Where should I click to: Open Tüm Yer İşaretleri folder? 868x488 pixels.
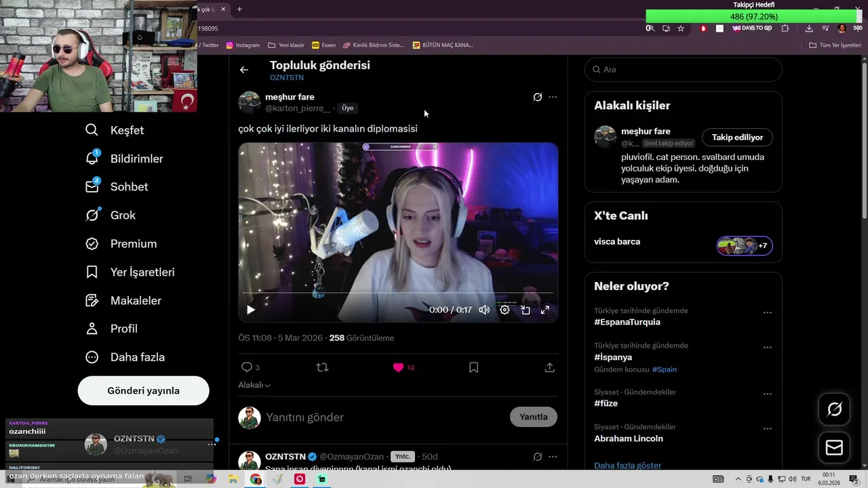click(x=835, y=45)
